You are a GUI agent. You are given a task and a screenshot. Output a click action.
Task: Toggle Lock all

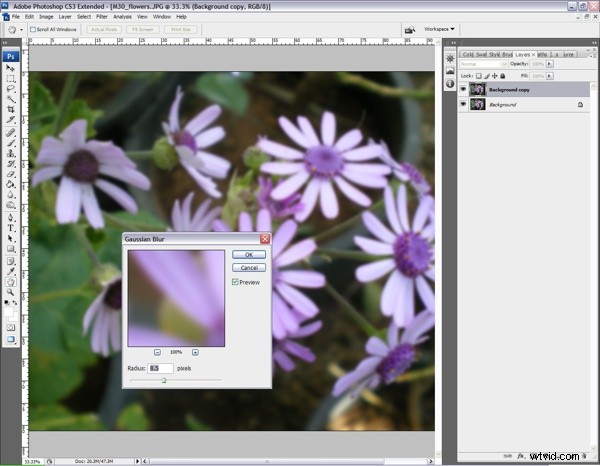click(502, 76)
